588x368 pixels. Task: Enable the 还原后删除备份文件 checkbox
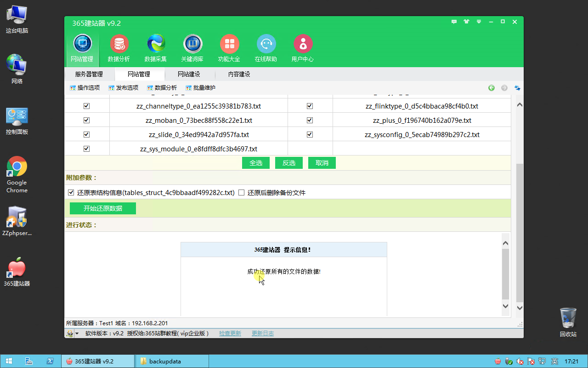(241, 192)
